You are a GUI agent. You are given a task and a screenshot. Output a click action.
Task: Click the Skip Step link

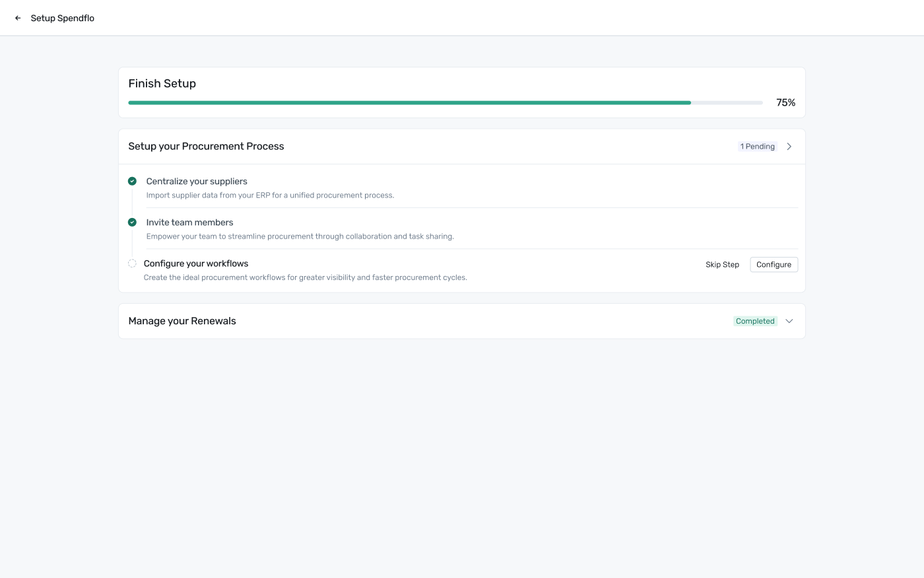[722, 265]
